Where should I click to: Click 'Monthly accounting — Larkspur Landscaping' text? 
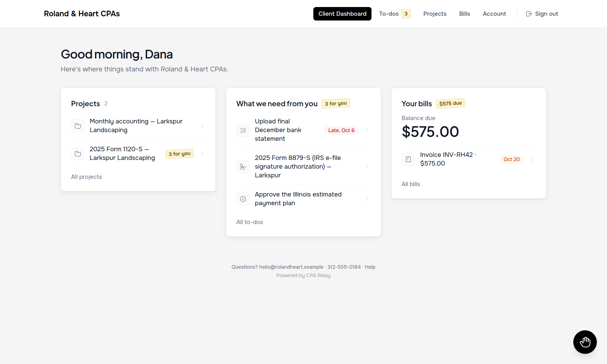tap(136, 126)
